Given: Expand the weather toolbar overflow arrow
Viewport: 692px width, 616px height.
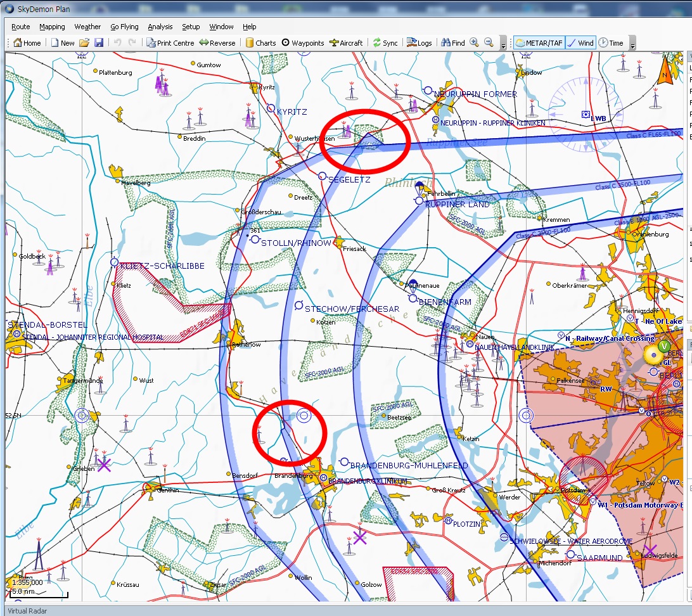Looking at the screenshot, I should tap(632, 44).
